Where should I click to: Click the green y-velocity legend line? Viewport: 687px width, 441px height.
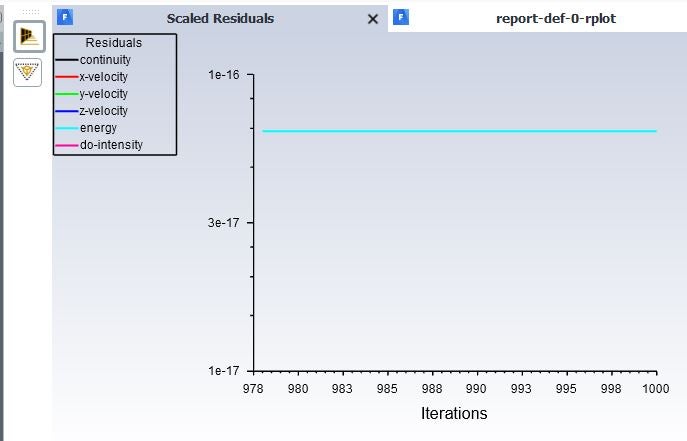coord(67,94)
